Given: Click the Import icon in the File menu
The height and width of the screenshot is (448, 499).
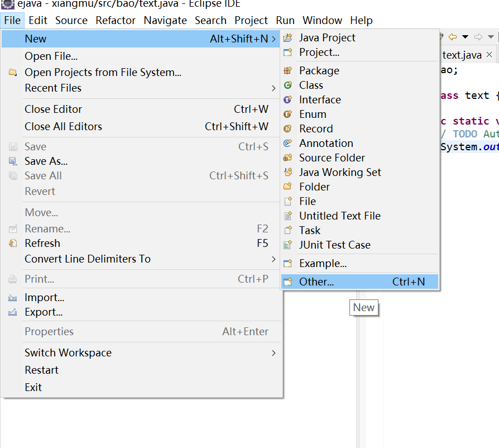Looking at the screenshot, I should [13, 298].
